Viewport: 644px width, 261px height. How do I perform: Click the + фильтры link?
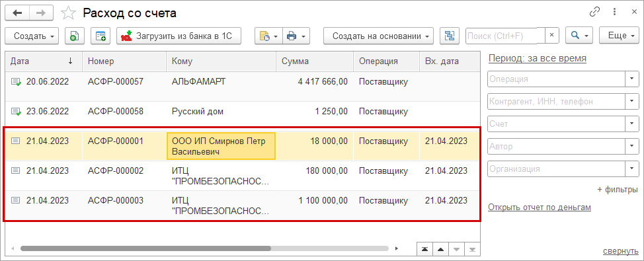618,190
